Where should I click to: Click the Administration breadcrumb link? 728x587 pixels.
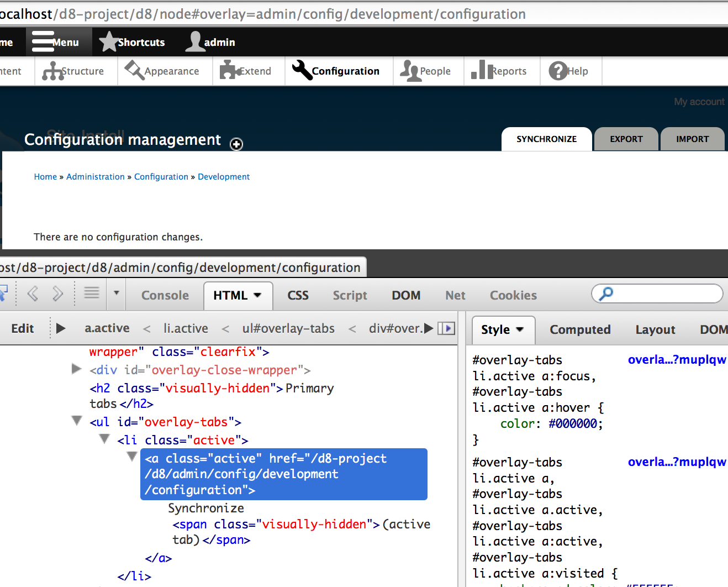(96, 177)
